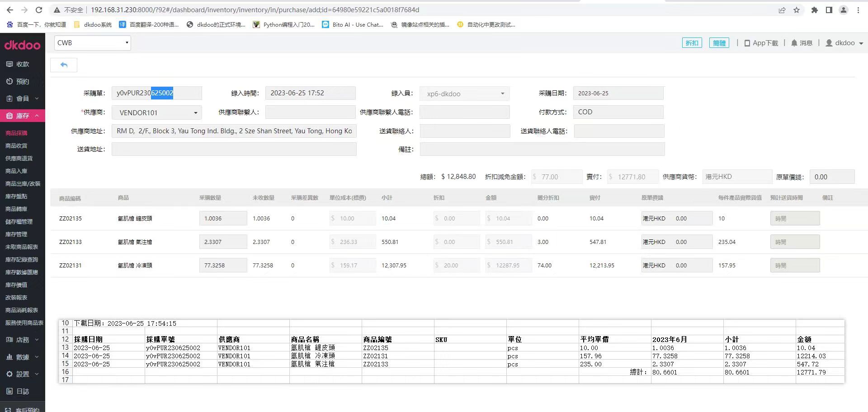Open Python编程入门 bookmark
This screenshot has height=412, width=868.
[283, 24]
